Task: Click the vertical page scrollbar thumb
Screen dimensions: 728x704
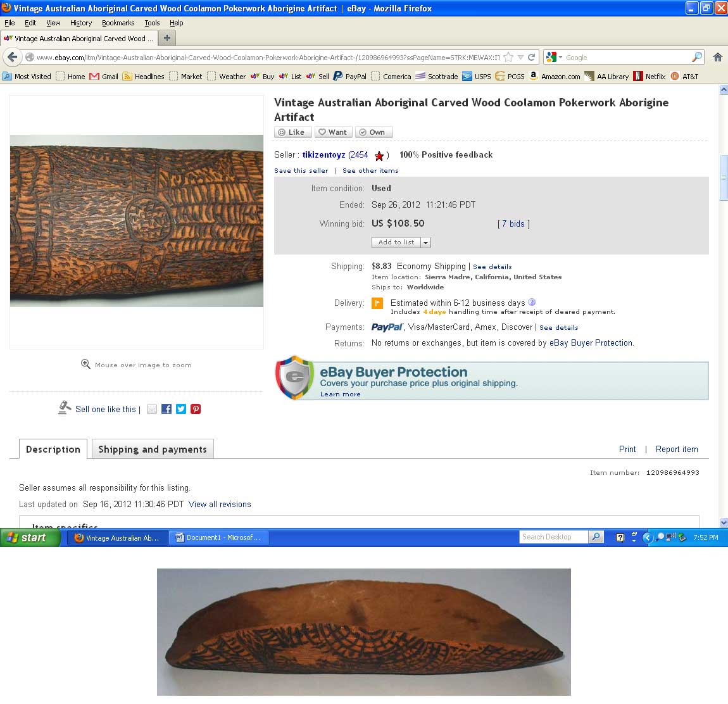Action: 724,178
